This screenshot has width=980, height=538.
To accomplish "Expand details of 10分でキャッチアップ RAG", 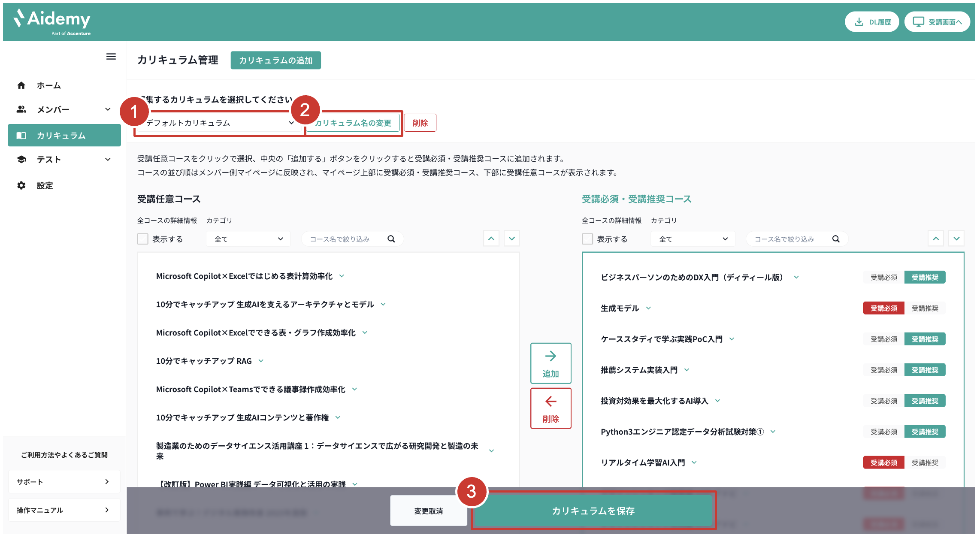I will tap(261, 361).
